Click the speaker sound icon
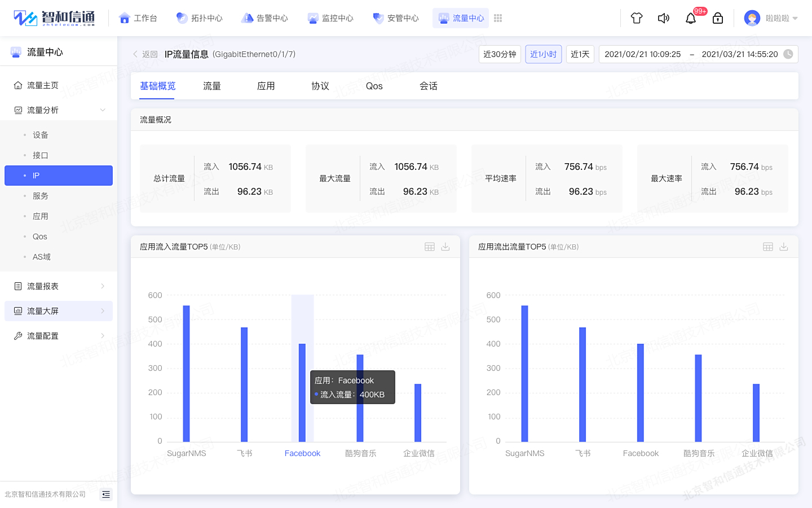The image size is (812, 508). pyautogui.click(x=664, y=18)
